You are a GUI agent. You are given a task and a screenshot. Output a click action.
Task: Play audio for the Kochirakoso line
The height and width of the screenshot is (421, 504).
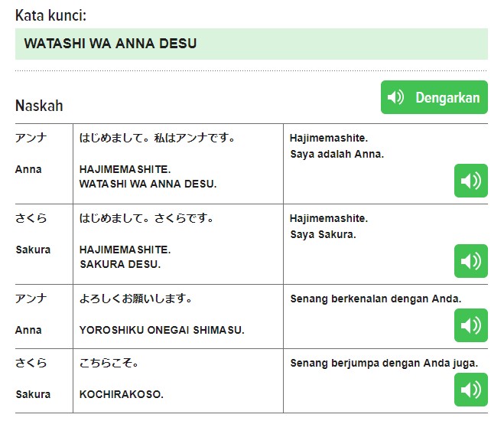click(470, 390)
